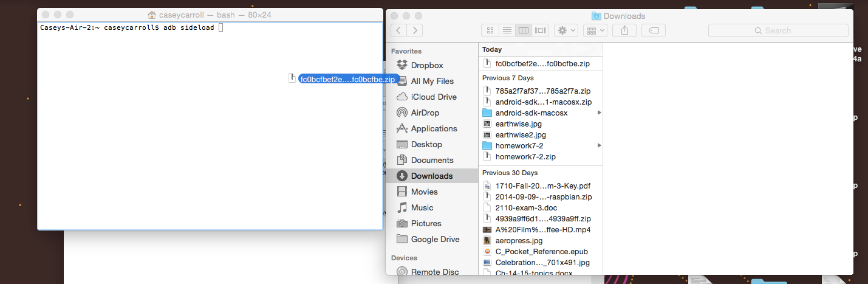Open the Arrange items dropdown
Screen dimensions: 868x284
tap(595, 30)
